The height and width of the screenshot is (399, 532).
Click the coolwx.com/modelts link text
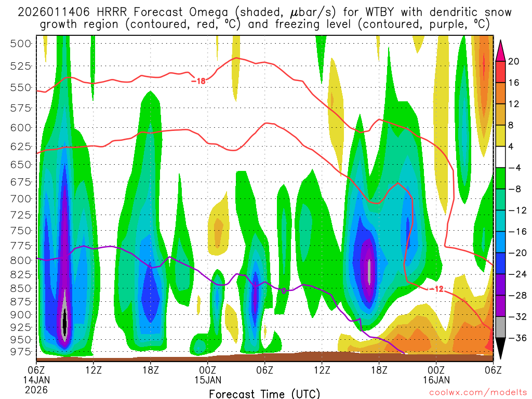478,393
